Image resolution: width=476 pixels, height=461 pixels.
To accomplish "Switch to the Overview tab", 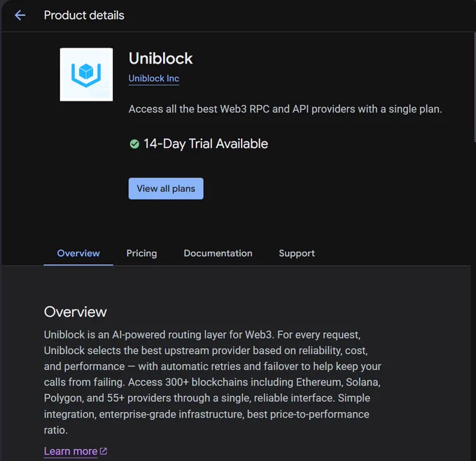I will (x=78, y=253).
